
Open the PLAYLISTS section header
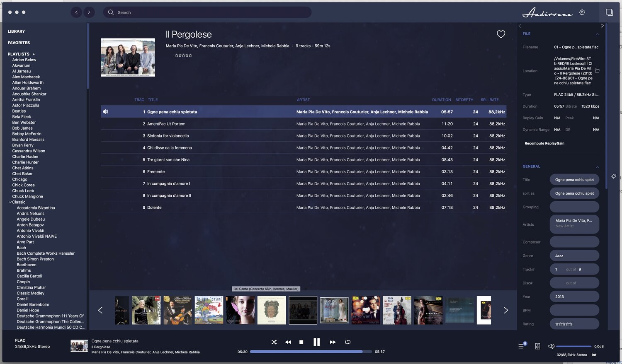coord(18,54)
